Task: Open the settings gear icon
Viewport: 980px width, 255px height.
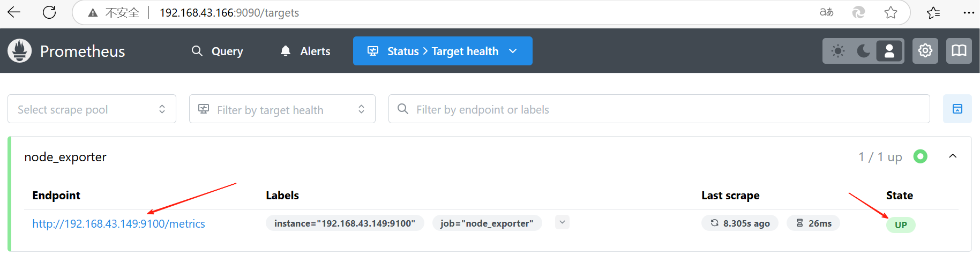Action: coord(925,51)
